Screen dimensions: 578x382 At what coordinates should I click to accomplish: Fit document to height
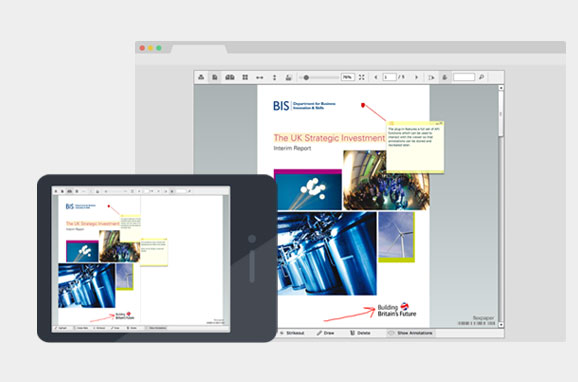274,77
